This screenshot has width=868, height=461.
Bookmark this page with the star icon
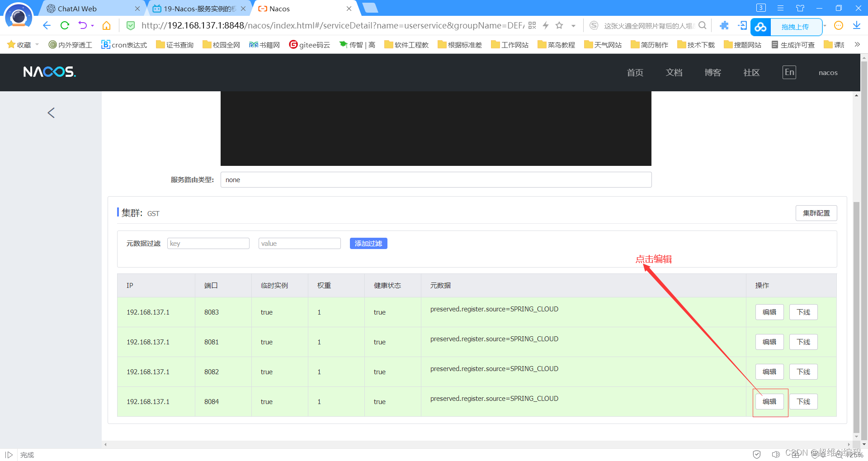point(559,25)
